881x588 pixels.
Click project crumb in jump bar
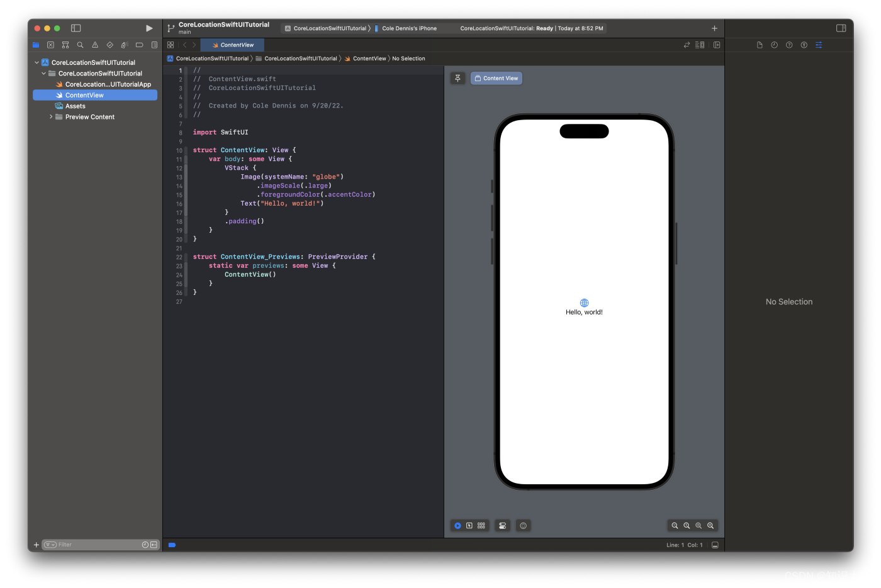(x=208, y=58)
